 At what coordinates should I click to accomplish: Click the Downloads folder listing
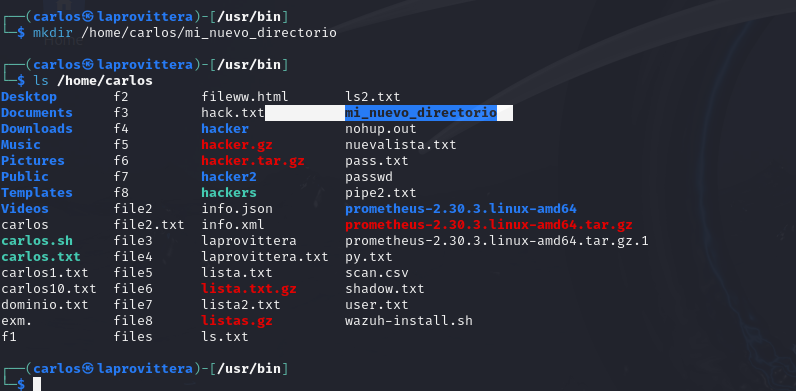[37, 128]
